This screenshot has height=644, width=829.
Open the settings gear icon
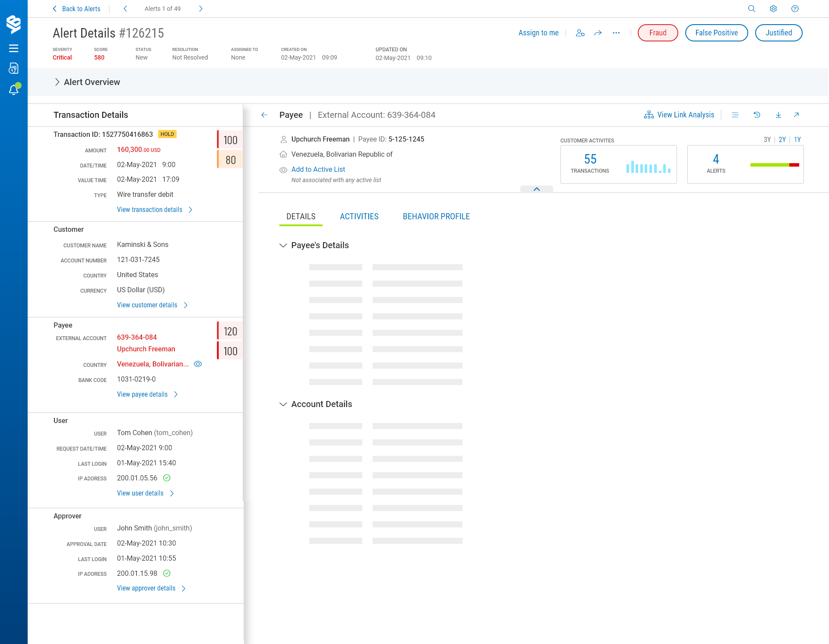773,9
